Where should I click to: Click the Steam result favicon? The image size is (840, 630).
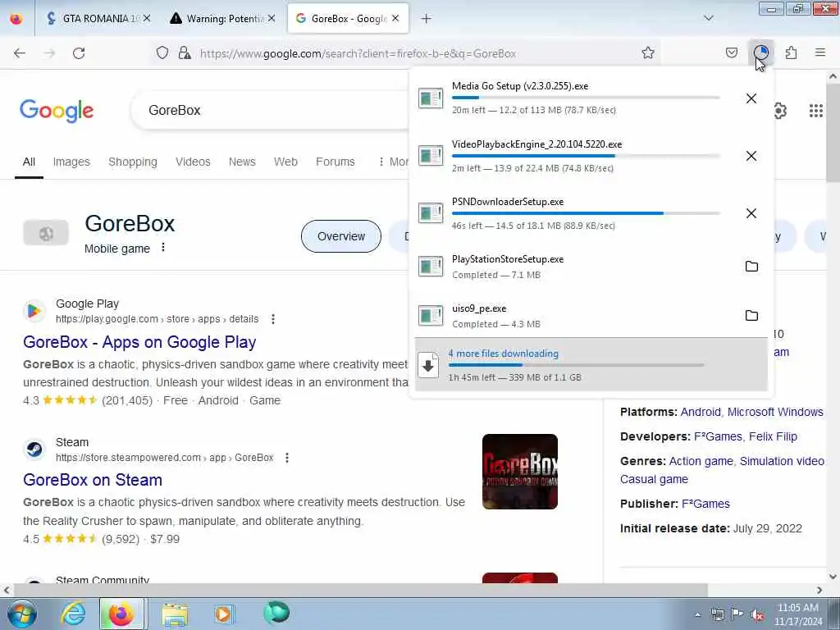(x=34, y=450)
